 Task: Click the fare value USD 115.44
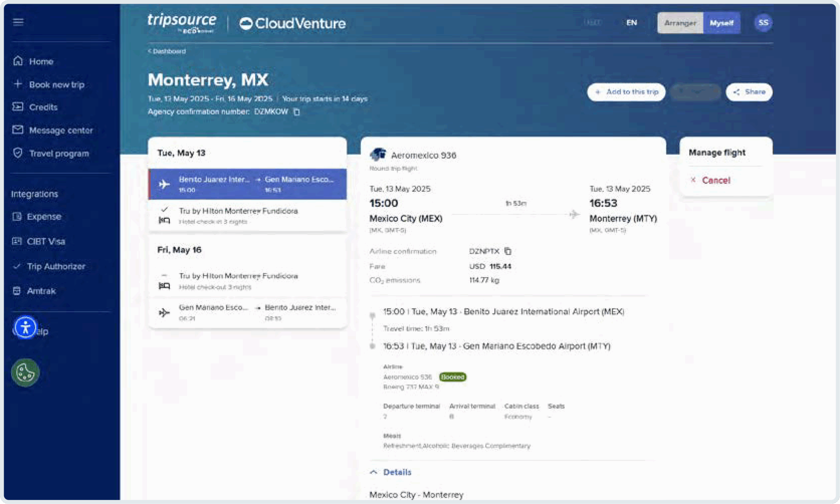tap(490, 266)
